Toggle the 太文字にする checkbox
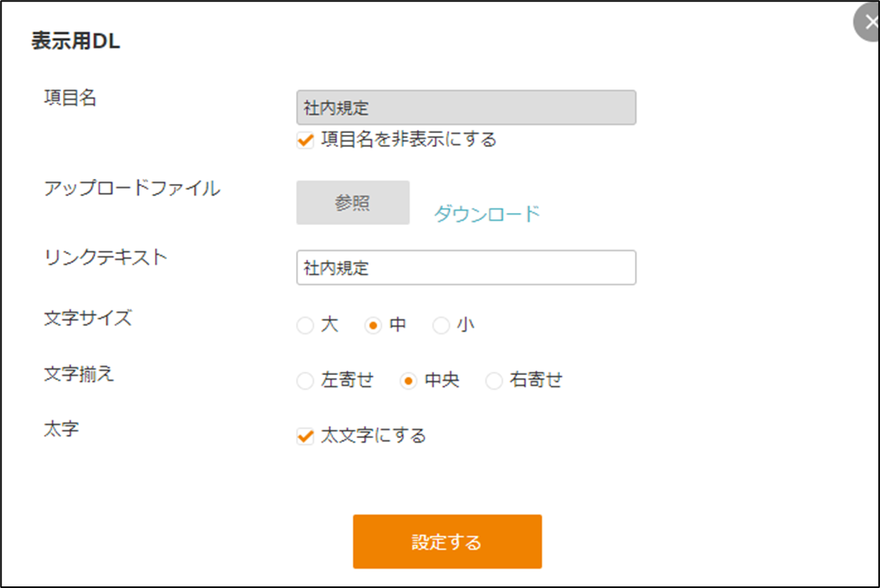The height and width of the screenshot is (588, 880). 306,436
